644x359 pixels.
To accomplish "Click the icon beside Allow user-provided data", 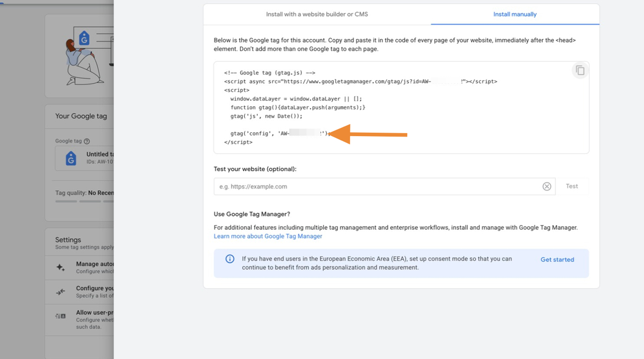I will click(60, 316).
